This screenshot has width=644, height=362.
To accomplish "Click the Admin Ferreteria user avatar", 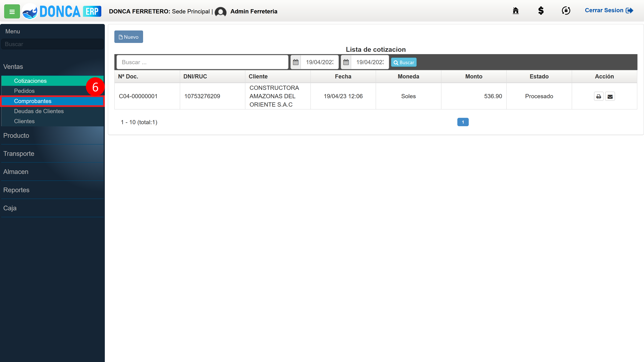I will (x=221, y=12).
